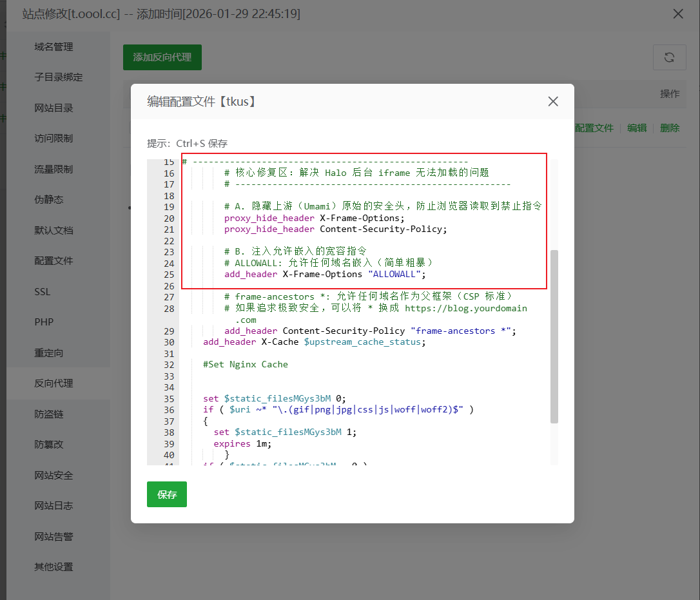Close the 编辑配置文件【tkus】 dialog
This screenshot has height=600, width=700.
(x=552, y=101)
